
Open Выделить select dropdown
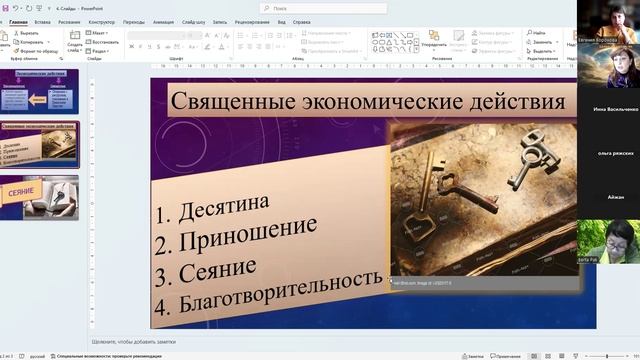coord(541,51)
